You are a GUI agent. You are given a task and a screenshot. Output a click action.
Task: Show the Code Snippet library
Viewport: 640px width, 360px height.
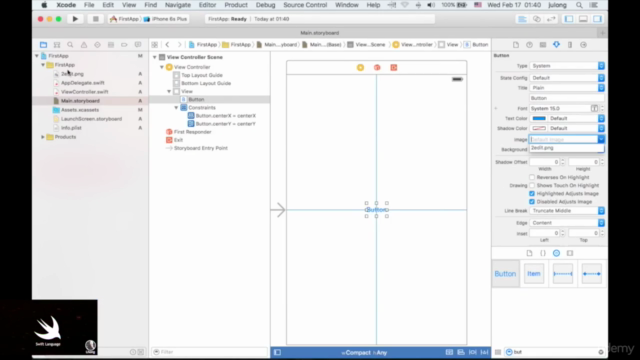click(x=543, y=253)
